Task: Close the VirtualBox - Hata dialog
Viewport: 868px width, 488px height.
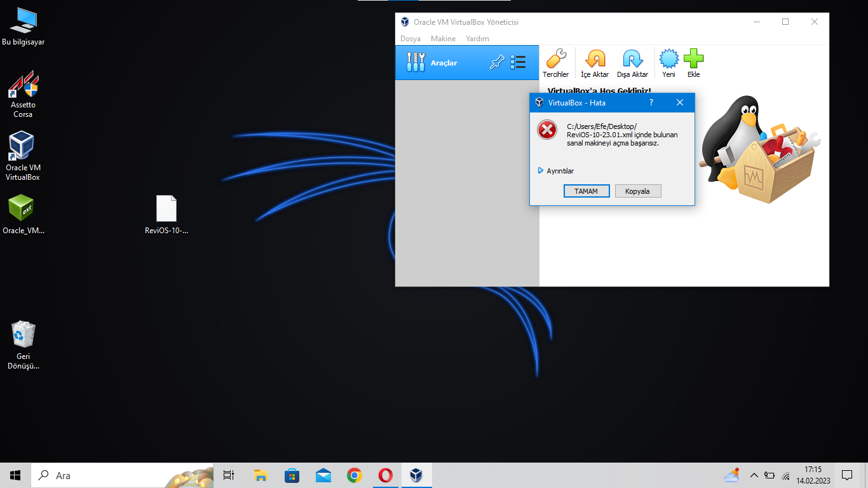Action: [x=679, y=102]
